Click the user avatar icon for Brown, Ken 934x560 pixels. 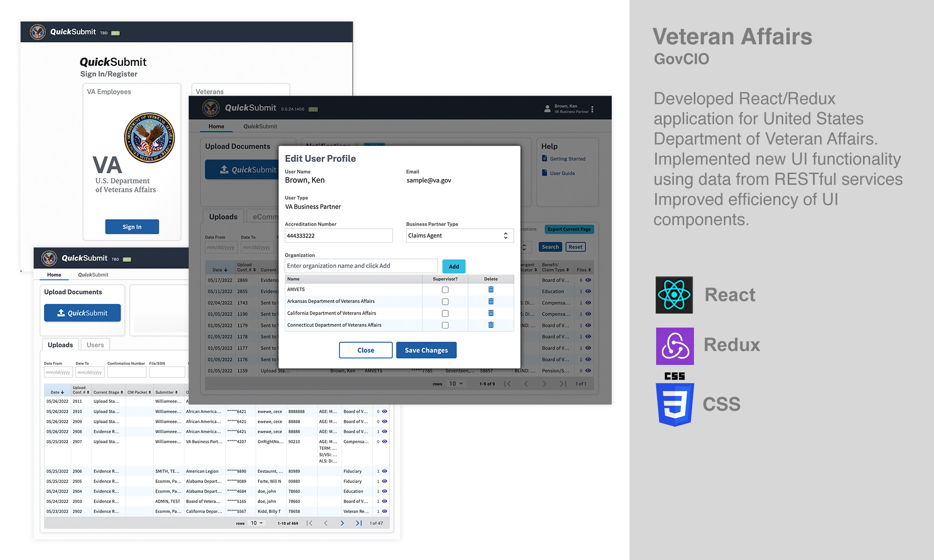point(547,109)
